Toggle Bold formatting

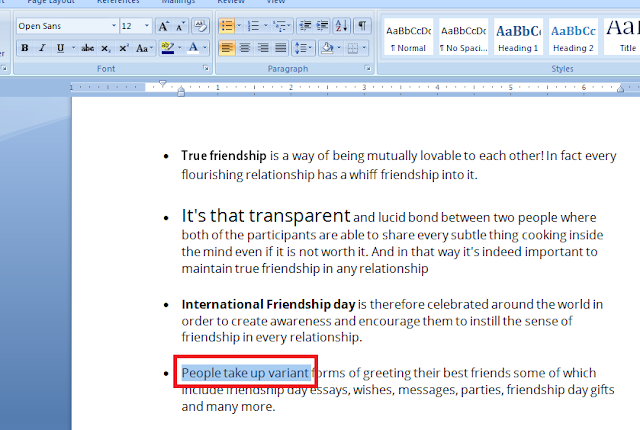(24, 48)
